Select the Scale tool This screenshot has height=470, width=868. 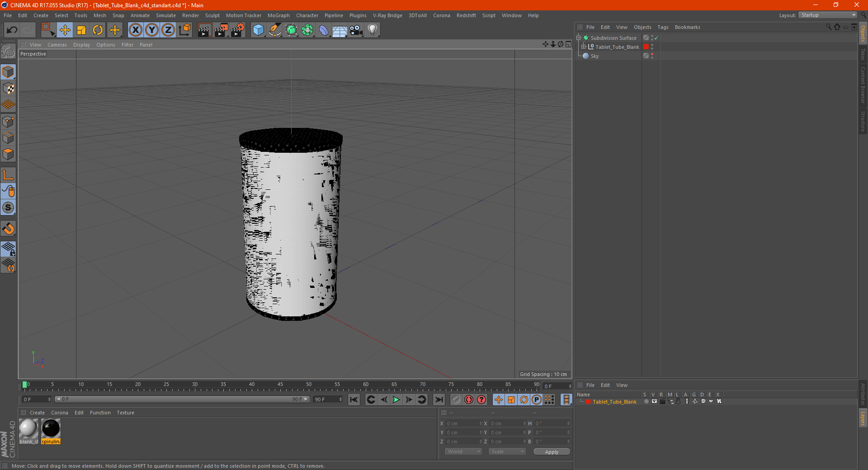[81, 30]
